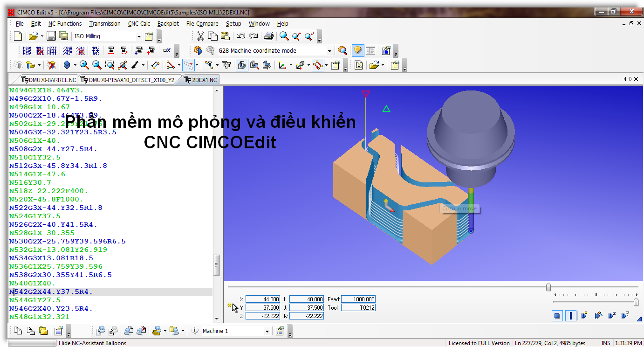Click the 'Licensed to FULL Version' status text

(x=479, y=343)
